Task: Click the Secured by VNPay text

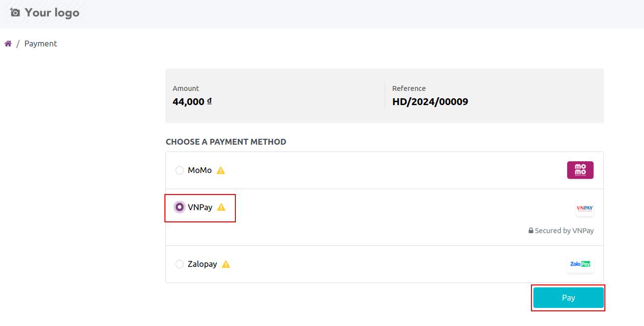Action: pos(564,231)
